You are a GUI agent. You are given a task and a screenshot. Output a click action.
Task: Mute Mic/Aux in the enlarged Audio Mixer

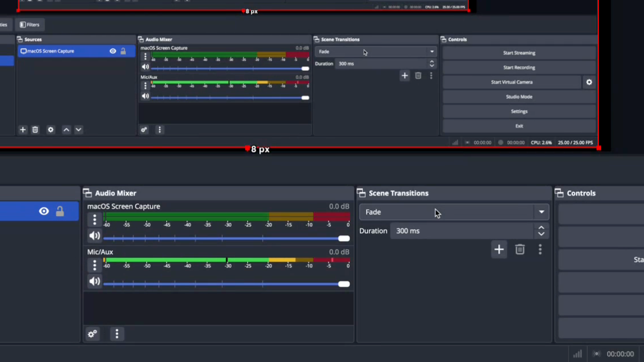[95, 282]
